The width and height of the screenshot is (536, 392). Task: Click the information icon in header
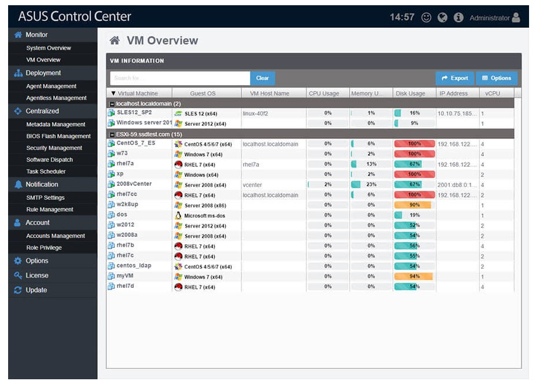coord(458,17)
